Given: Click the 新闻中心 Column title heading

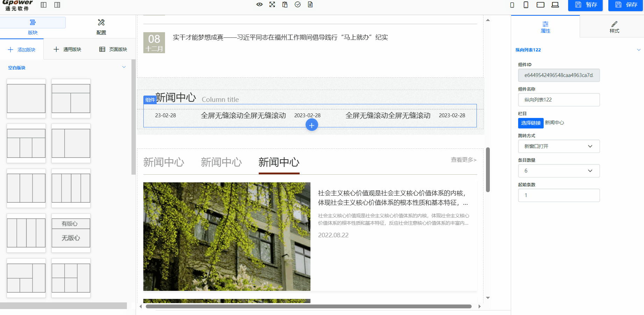Looking at the screenshot, I should click(x=197, y=98).
